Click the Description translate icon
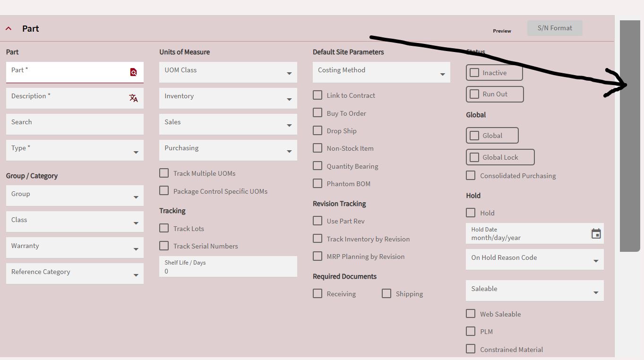 pos(133,98)
